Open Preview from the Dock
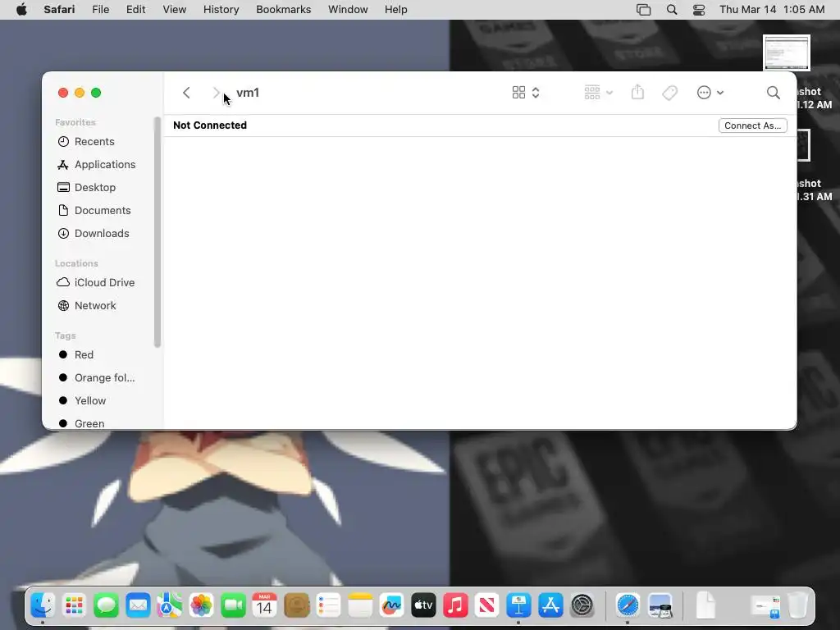The height and width of the screenshot is (630, 840). click(x=660, y=606)
